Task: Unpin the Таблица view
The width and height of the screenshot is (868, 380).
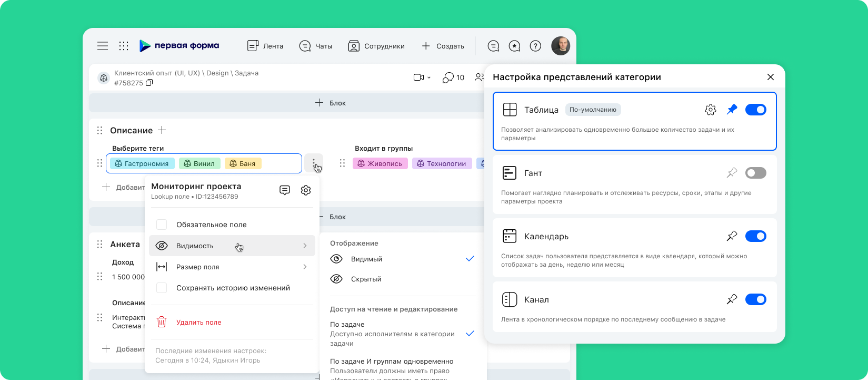Action: click(x=732, y=110)
